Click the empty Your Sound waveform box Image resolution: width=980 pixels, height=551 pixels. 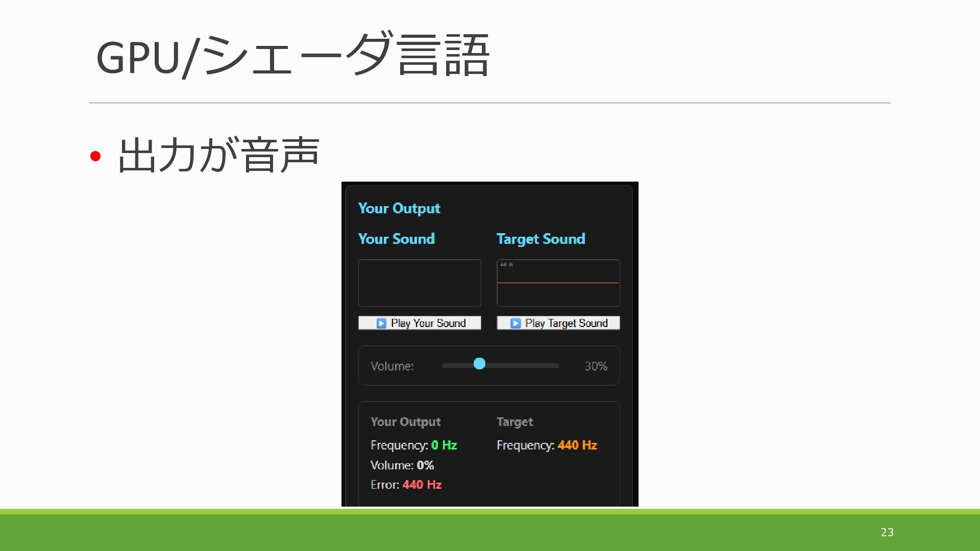(420, 283)
